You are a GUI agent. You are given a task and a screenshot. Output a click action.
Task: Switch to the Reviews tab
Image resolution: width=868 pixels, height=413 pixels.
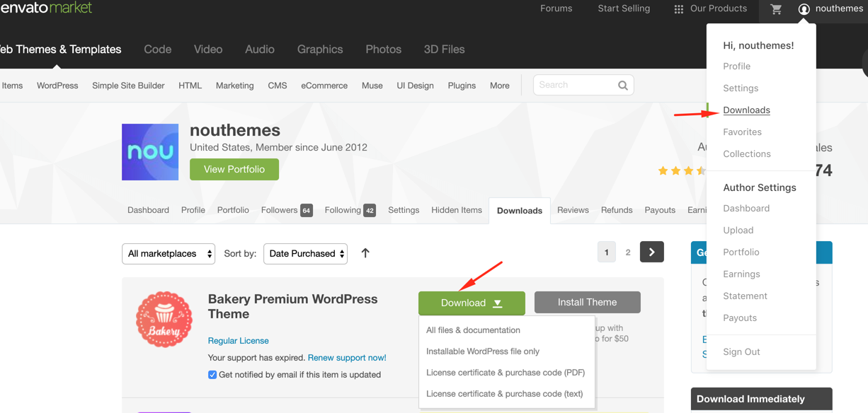573,210
